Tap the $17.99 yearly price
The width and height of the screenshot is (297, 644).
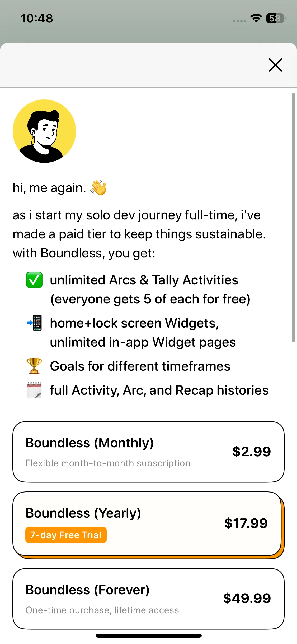(x=246, y=523)
